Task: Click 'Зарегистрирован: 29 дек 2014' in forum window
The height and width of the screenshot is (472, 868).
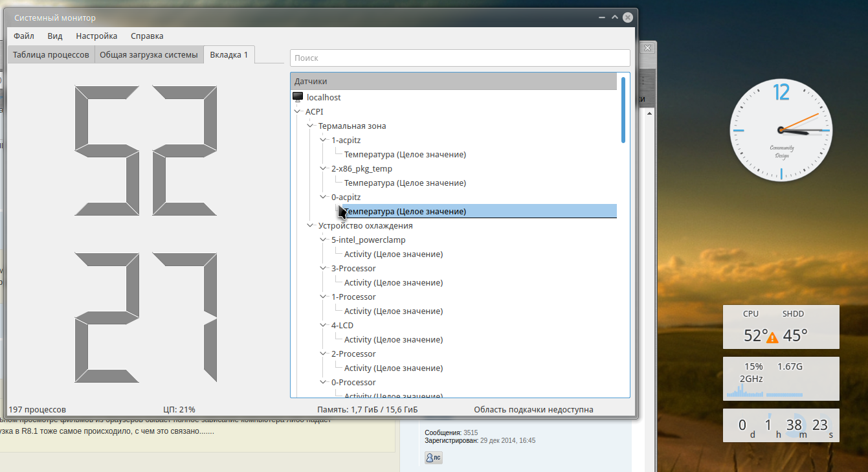Action: coord(480,440)
